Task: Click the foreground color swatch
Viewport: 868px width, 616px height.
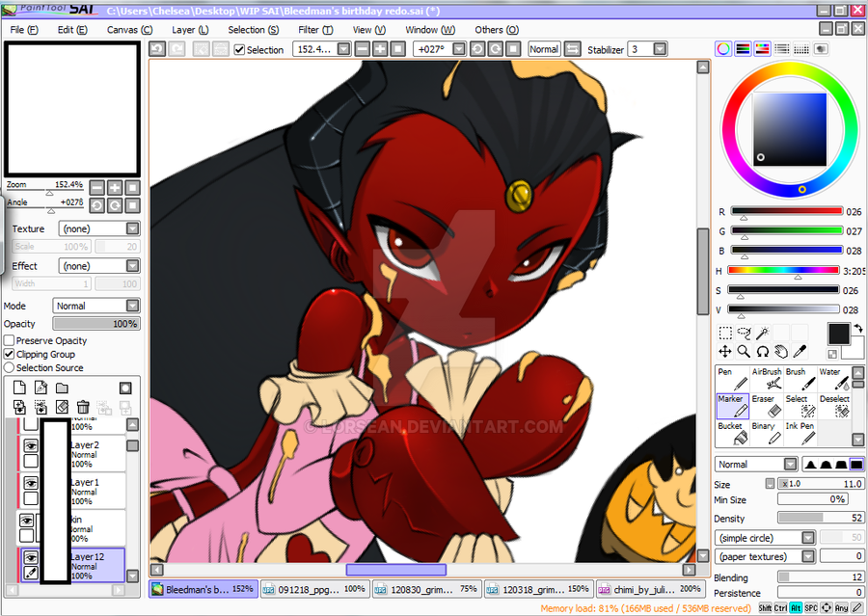Action: (x=839, y=335)
